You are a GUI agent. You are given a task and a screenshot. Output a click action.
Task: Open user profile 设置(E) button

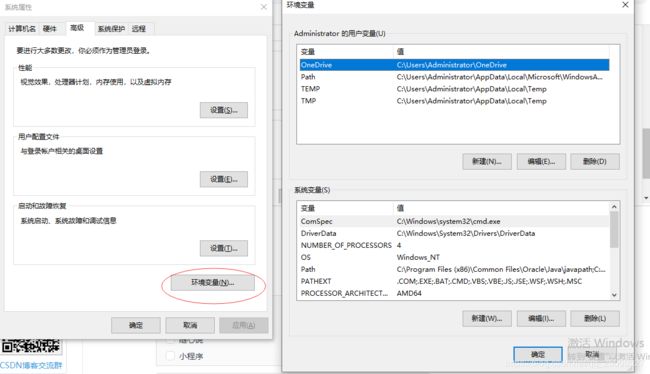click(223, 179)
